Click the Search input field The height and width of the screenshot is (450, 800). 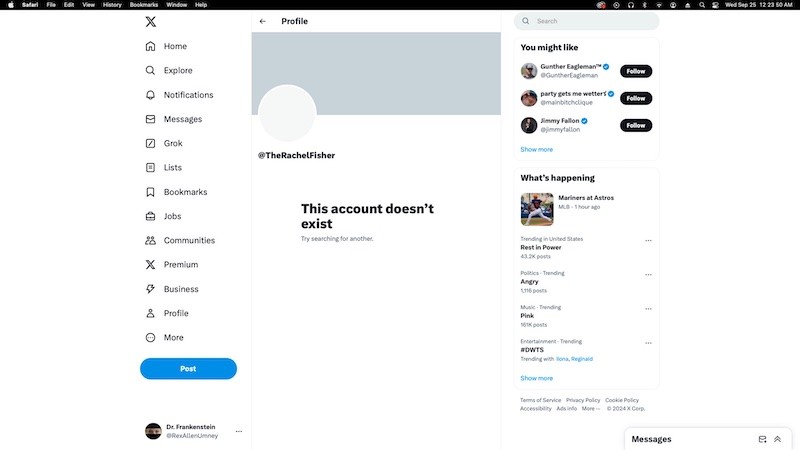(590, 21)
